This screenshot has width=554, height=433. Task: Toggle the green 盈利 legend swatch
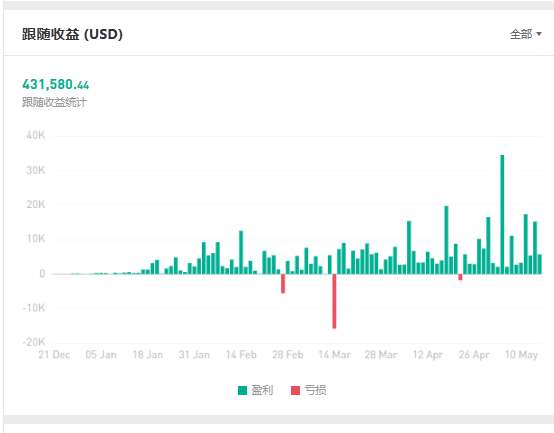coord(242,390)
